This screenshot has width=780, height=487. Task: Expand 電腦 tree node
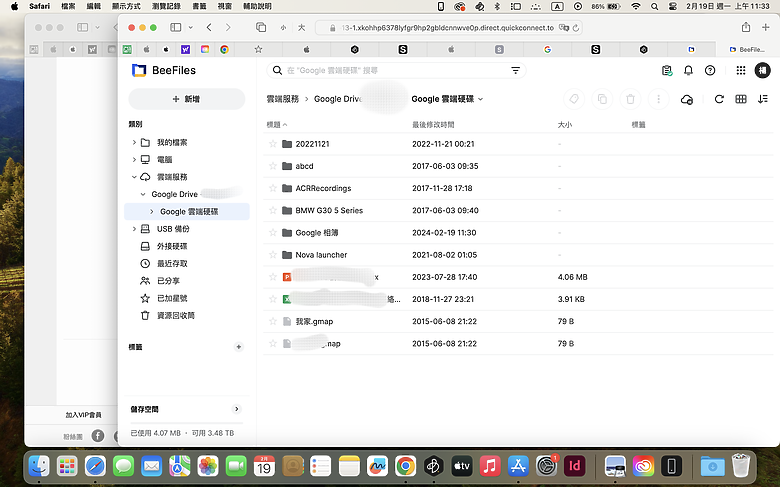134,159
